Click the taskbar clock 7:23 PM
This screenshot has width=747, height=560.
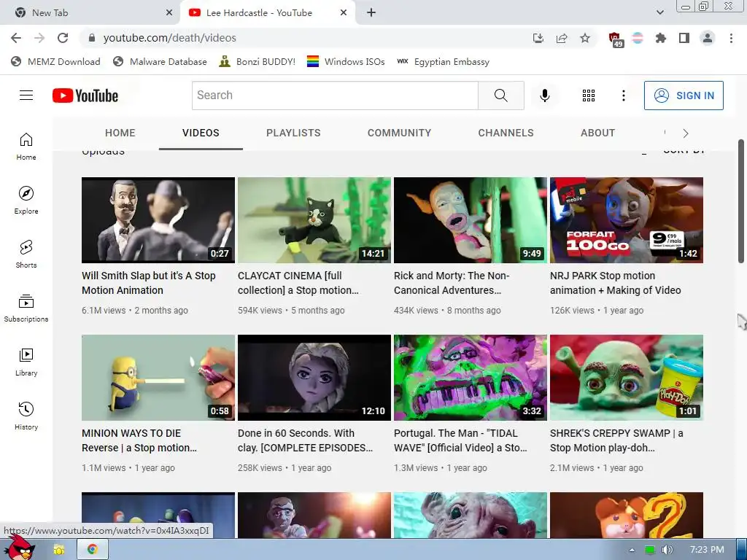point(707,550)
